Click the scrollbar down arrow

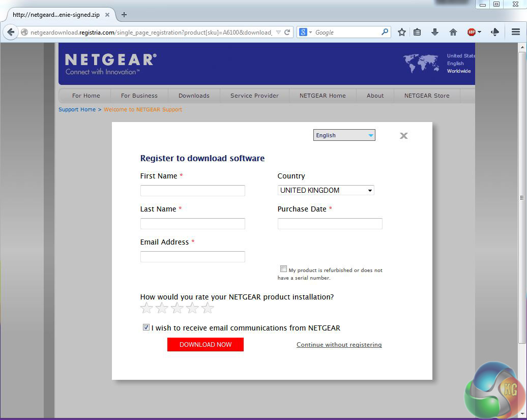click(x=522, y=413)
